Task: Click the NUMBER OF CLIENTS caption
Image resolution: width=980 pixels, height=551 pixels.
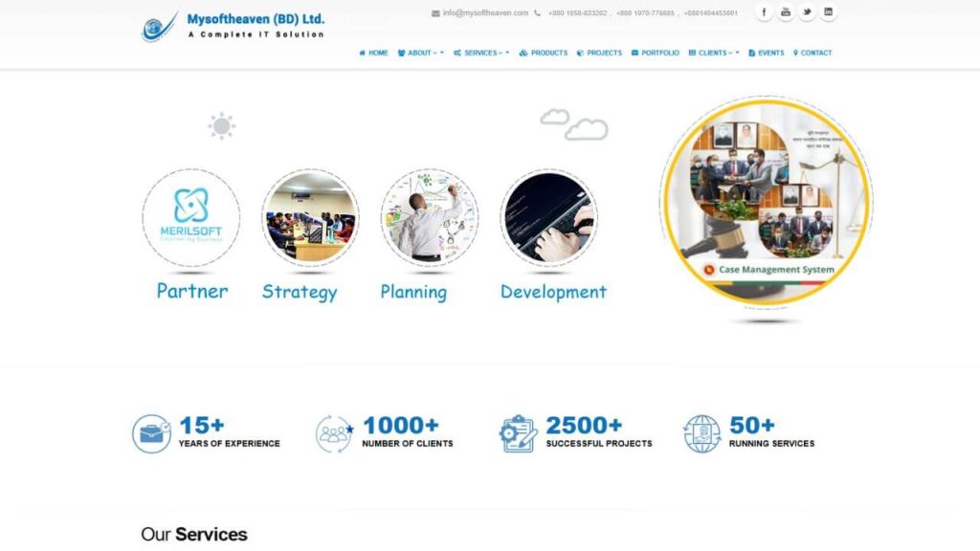Action: (408, 444)
